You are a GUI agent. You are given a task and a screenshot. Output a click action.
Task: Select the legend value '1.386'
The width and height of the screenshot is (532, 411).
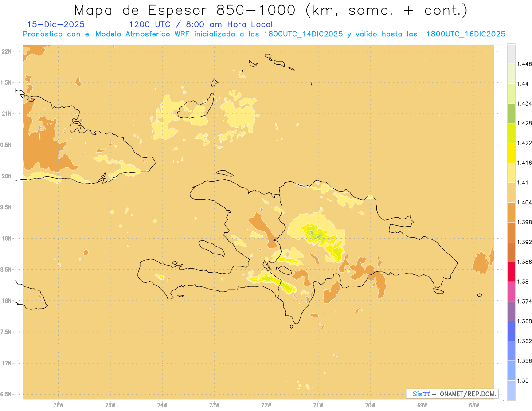click(524, 262)
